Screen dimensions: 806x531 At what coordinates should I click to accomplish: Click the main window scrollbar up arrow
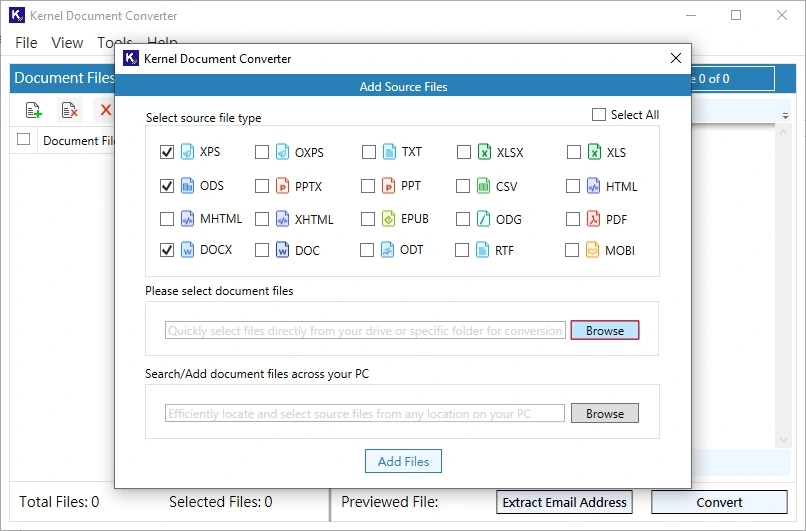click(783, 132)
